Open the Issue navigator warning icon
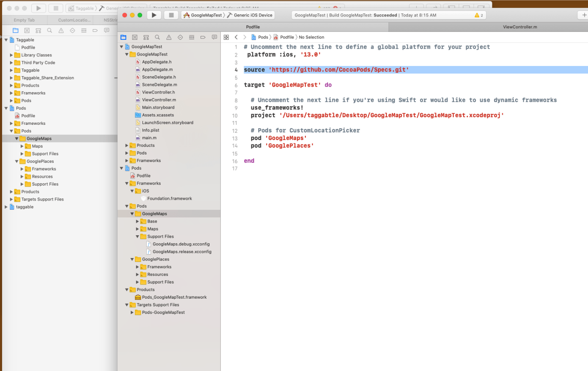 [169, 37]
